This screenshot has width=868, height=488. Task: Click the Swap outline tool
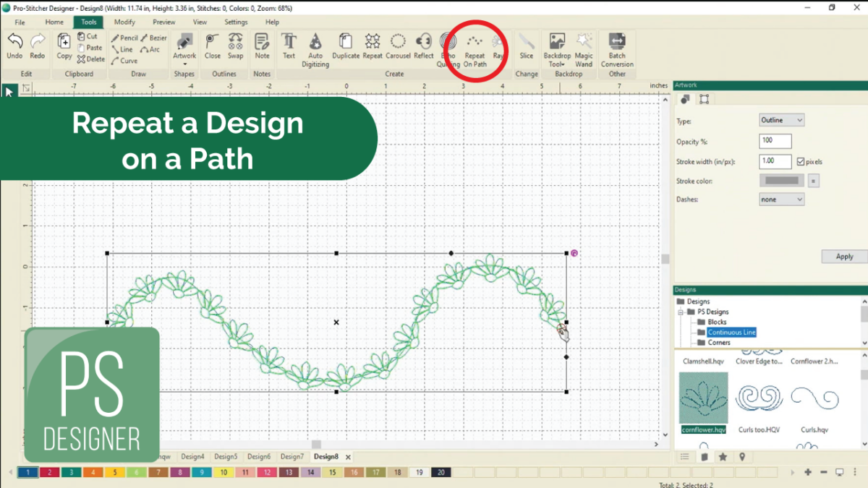tap(236, 46)
